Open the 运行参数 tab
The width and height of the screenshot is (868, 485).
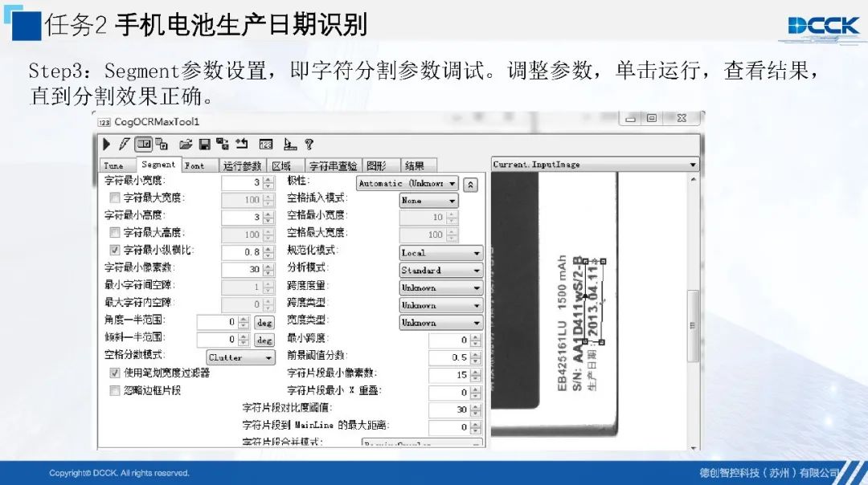(x=242, y=165)
